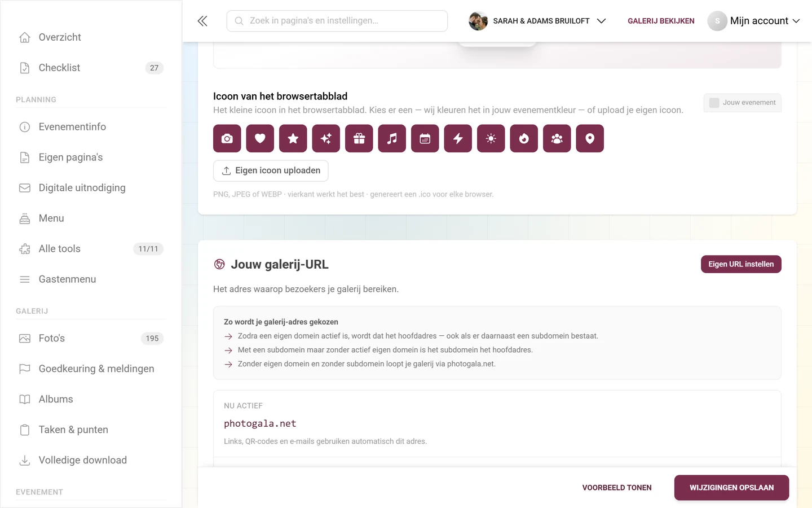This screenshot has height=508, width=812.
Task: Click the Alle tools puzzle icon
Action: (x=25, y=249)
